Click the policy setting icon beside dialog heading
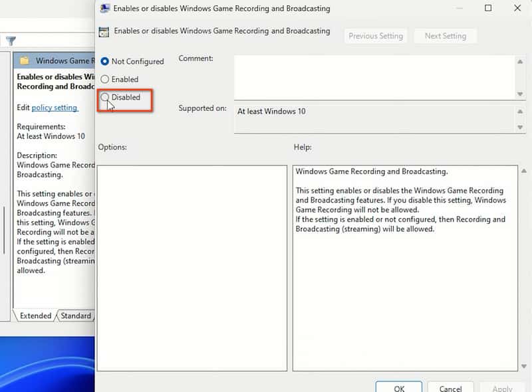The image size is (532, 392). 104,32
